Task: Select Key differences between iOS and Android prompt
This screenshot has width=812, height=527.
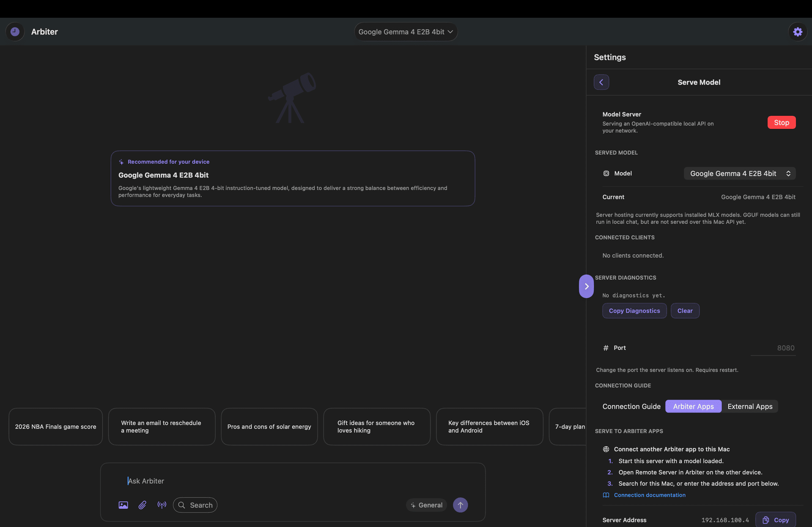Action: click(489, 426)
